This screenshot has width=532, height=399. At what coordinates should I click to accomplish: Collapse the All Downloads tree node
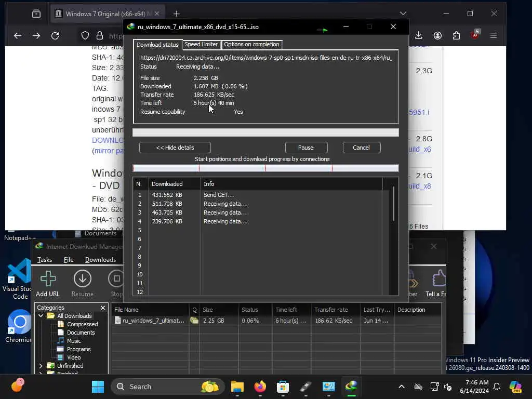[41, 315]
